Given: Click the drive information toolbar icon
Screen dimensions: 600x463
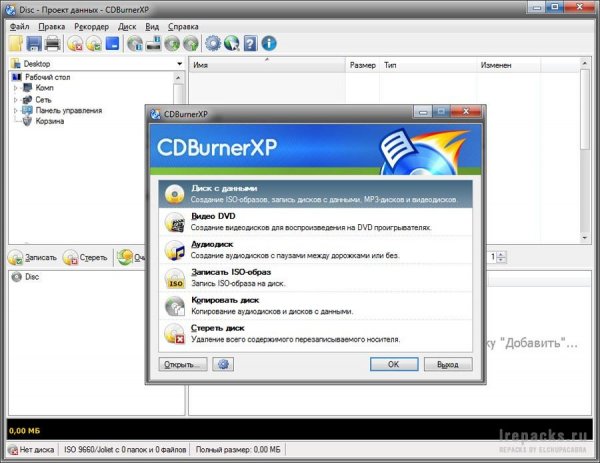Looking at the screenshot, I should coord(154,43).
